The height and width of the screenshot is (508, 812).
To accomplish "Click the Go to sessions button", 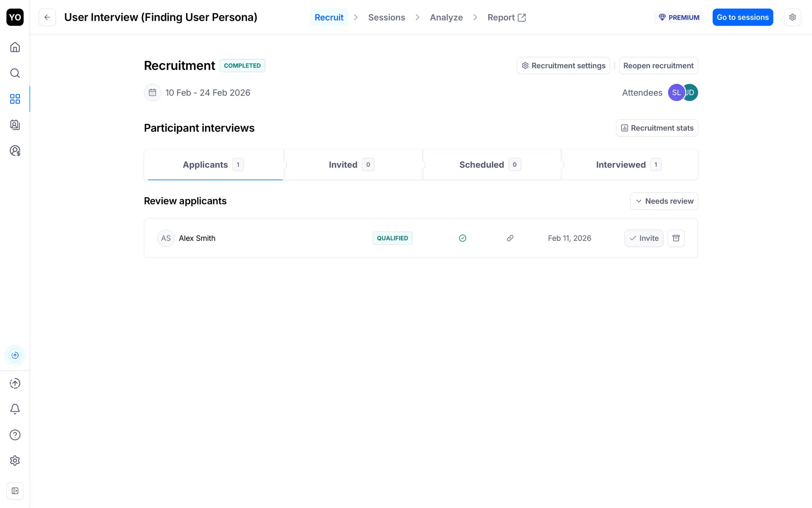I will pyautogui.click(x=743, y=17).
